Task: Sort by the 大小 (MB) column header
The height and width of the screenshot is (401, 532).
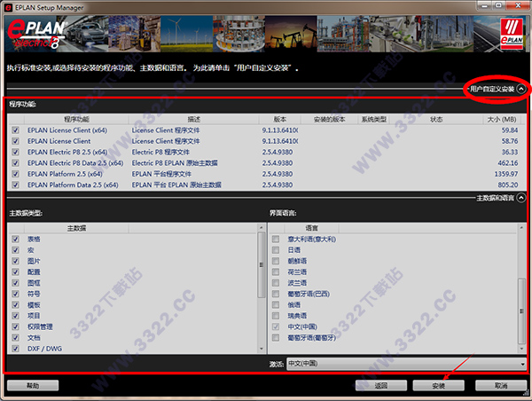Action: point(502,119)
